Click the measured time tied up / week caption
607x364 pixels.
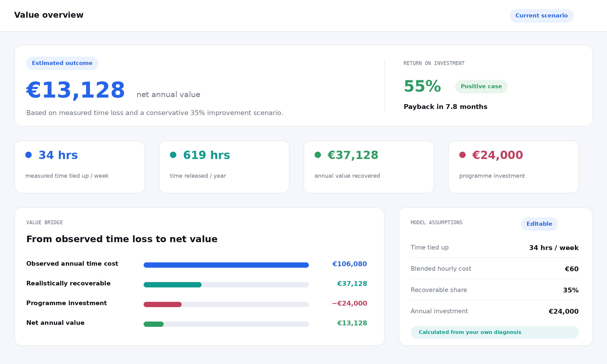point(67,176)
